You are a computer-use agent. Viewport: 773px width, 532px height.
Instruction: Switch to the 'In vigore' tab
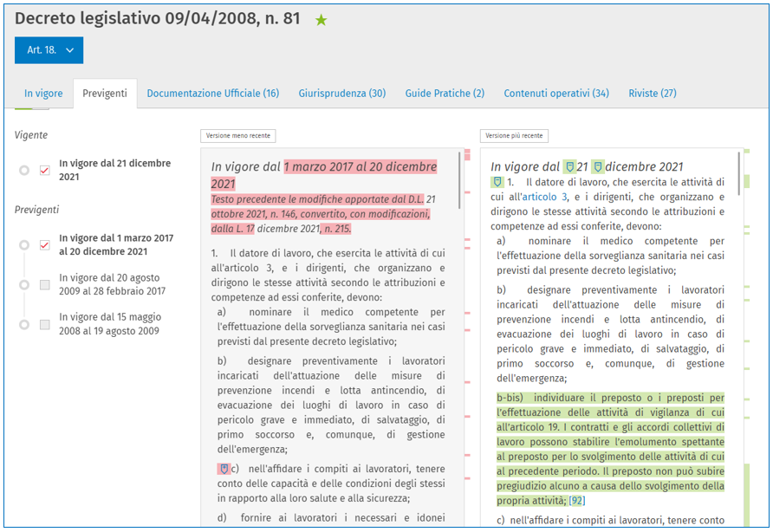[42, 94]
